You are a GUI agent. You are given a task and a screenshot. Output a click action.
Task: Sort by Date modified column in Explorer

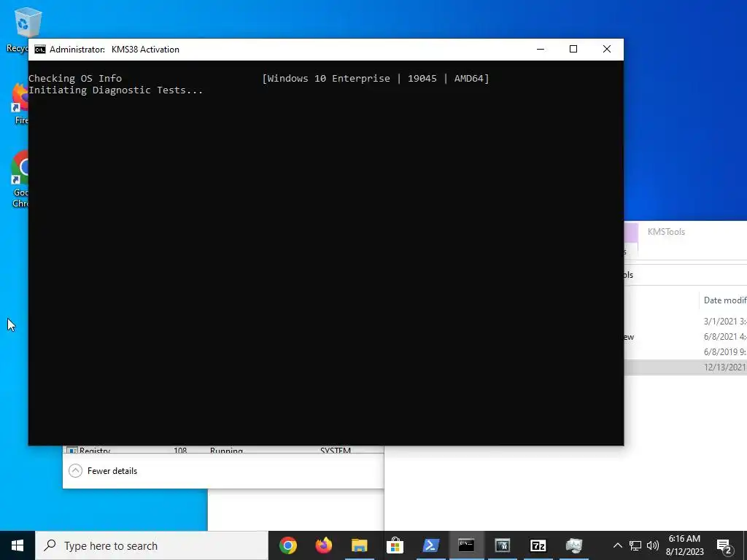[724, 300]
